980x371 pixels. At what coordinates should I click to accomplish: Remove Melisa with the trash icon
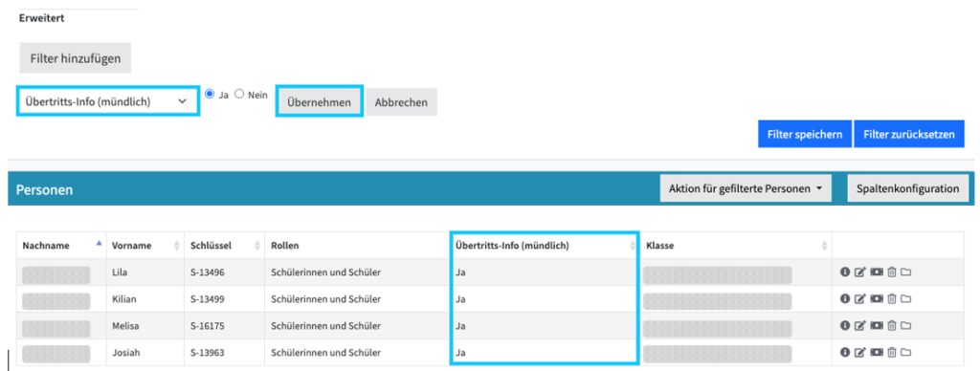[892, 325]
